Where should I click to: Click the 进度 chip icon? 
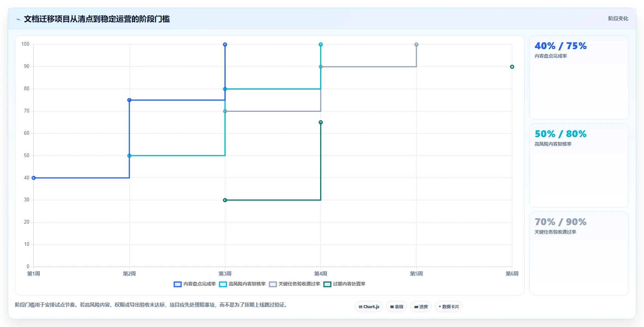416,307
